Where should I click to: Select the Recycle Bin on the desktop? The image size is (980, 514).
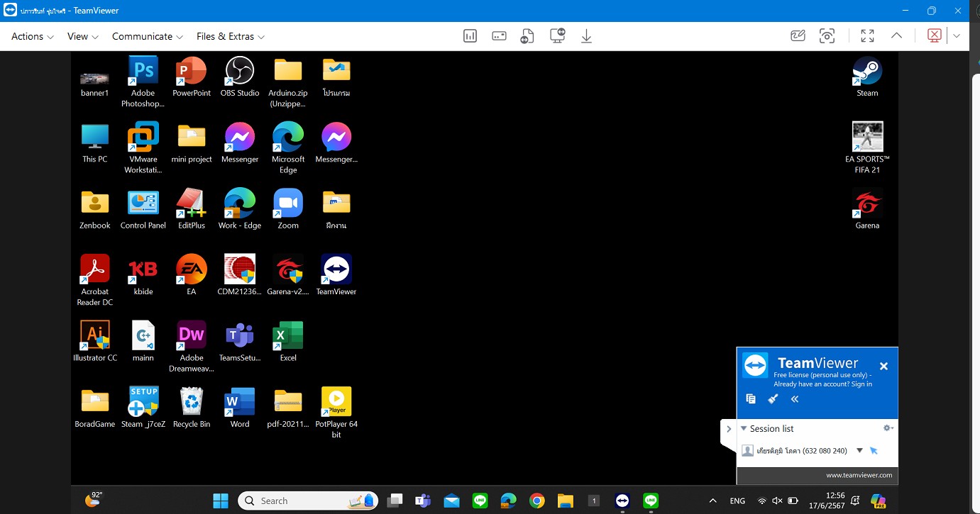click(192, 408)
